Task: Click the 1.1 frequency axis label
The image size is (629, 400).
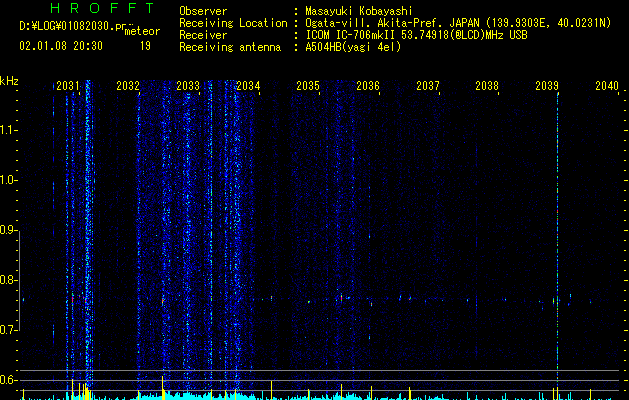Action: pos(8,130)
